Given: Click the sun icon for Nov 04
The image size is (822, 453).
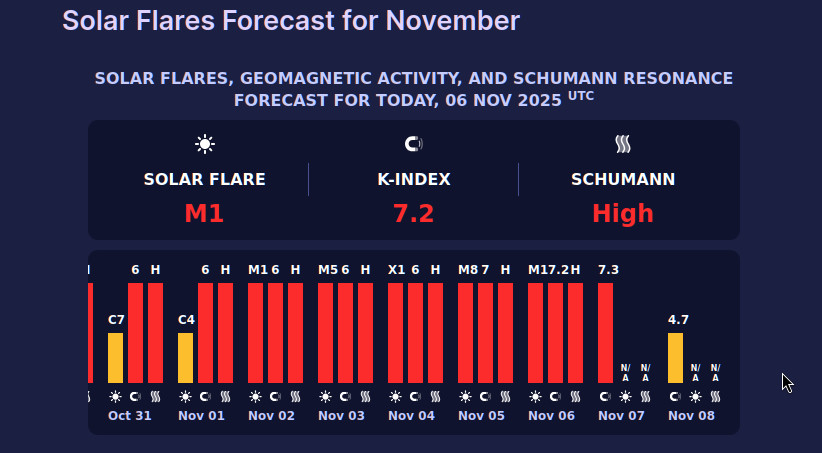Looking at the screenshot, I should pyautogui.click(x=395, y=396).
